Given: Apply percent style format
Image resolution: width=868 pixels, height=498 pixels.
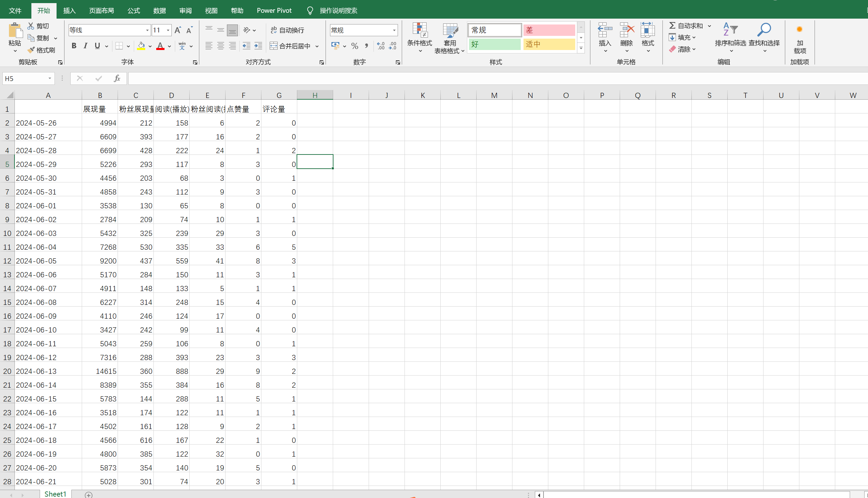Looking at the screenshot, I should click(355, 46).
